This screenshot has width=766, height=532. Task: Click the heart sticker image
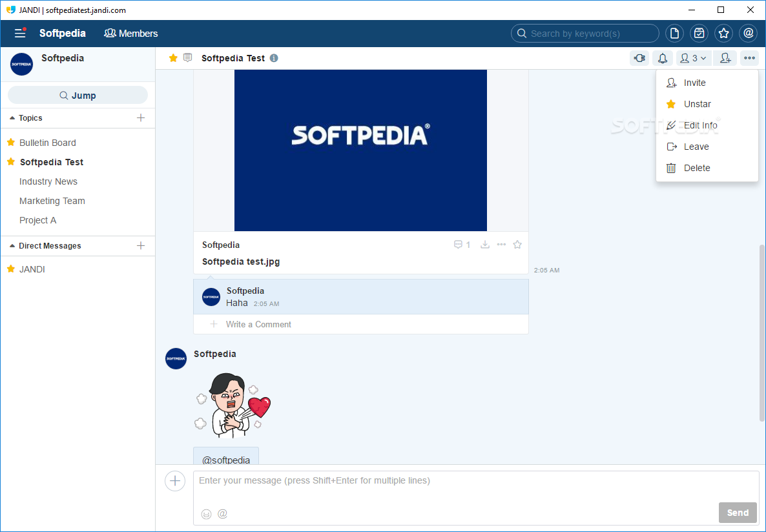233,405
